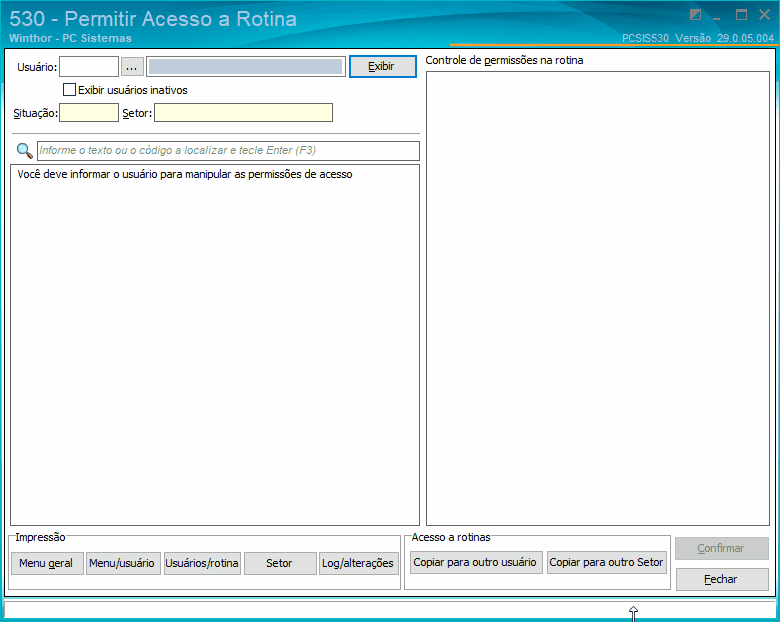Viewport: 780px width, 622px height.
Task: Enable Exibir usuários inativos checkbox
Action: 70,90
